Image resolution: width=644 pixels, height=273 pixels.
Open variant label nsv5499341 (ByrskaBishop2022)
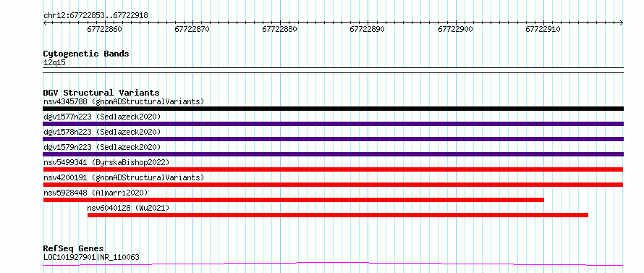[106, 162]
